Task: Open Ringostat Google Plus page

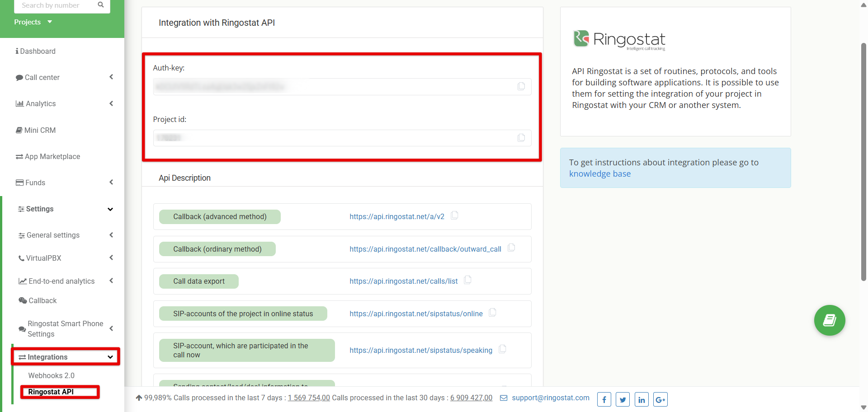Action: click(x=660, y=399)
